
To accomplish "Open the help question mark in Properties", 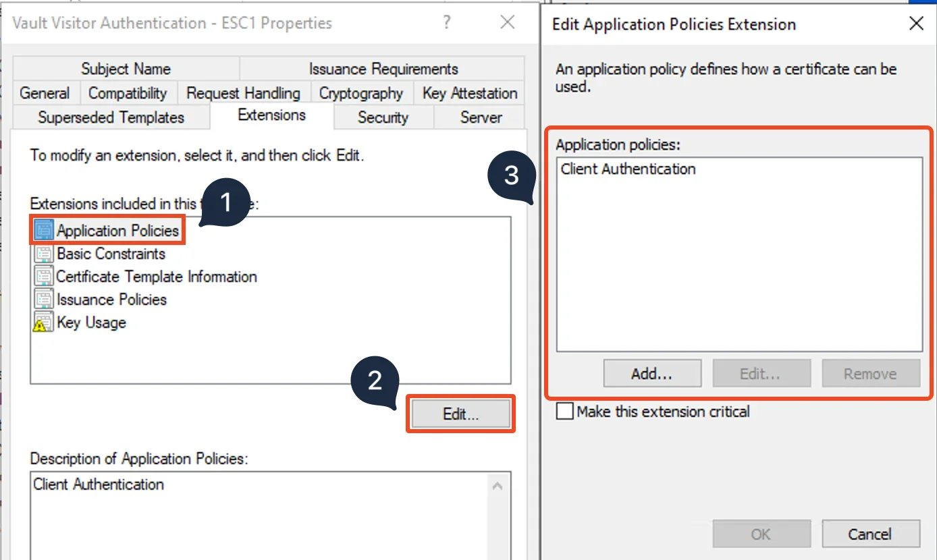I will (x=446, y=23).
